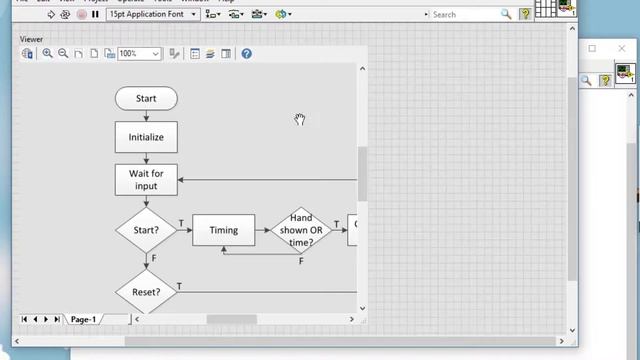The width and height of the screenshot is (640, 360).
Task: Select the Initialize process box
Action: (x=146, y=137)
